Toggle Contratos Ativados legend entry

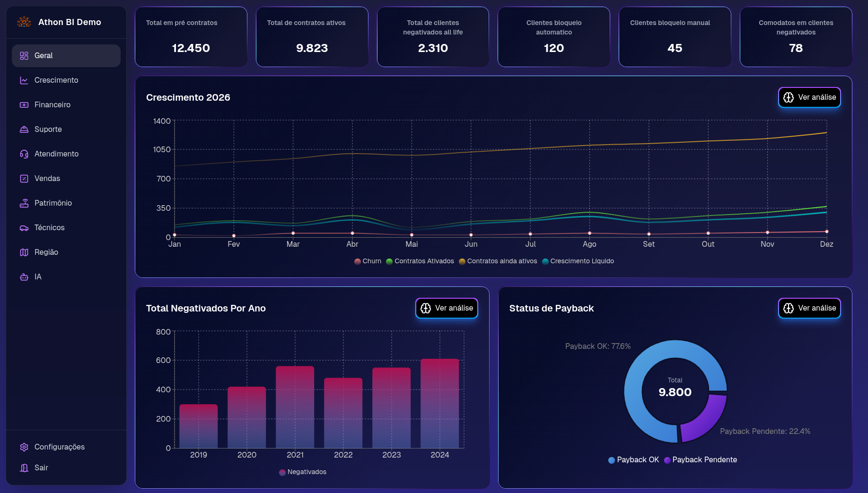[420, 261]
